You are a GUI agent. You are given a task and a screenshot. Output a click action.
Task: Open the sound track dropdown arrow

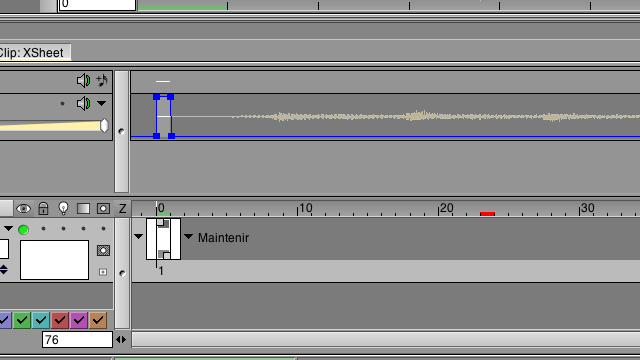[x=102, y=104]
